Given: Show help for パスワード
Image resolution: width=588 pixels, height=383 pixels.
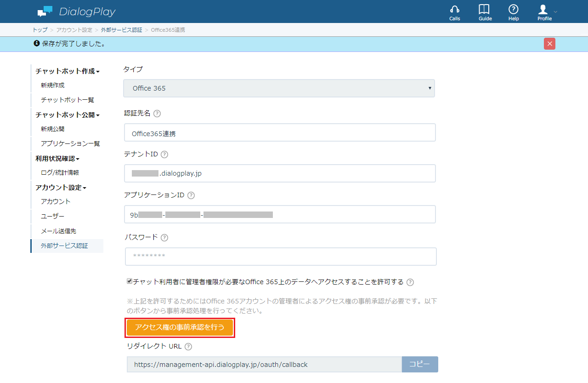Looking at the screenshot, I should (164, 238).
